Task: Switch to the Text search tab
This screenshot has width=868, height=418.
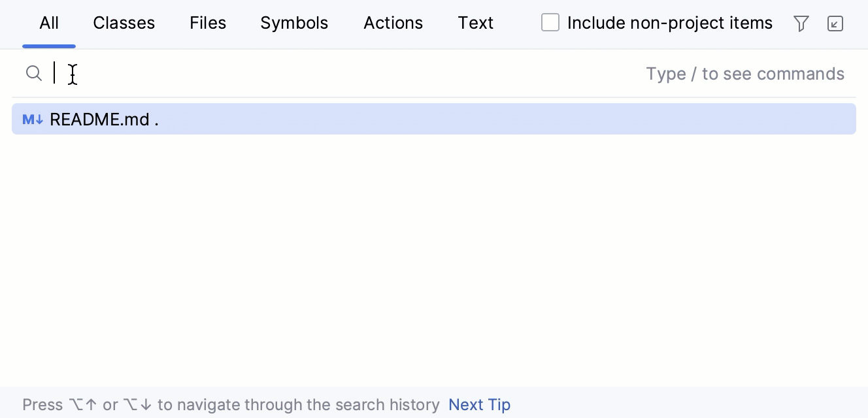Action: pos(476,23)
